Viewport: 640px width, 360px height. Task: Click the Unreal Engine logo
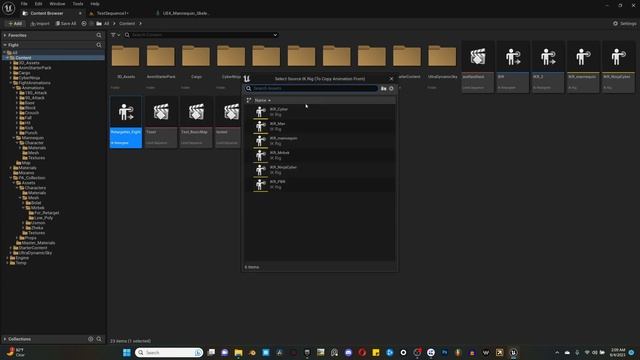pos(9,8)
